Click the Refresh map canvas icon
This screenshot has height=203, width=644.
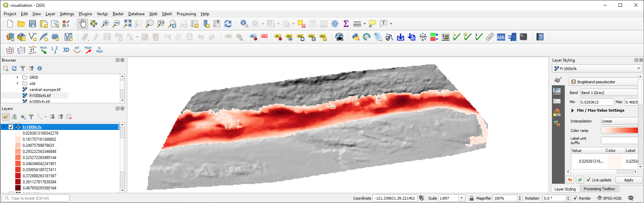(x=228, y=24)
